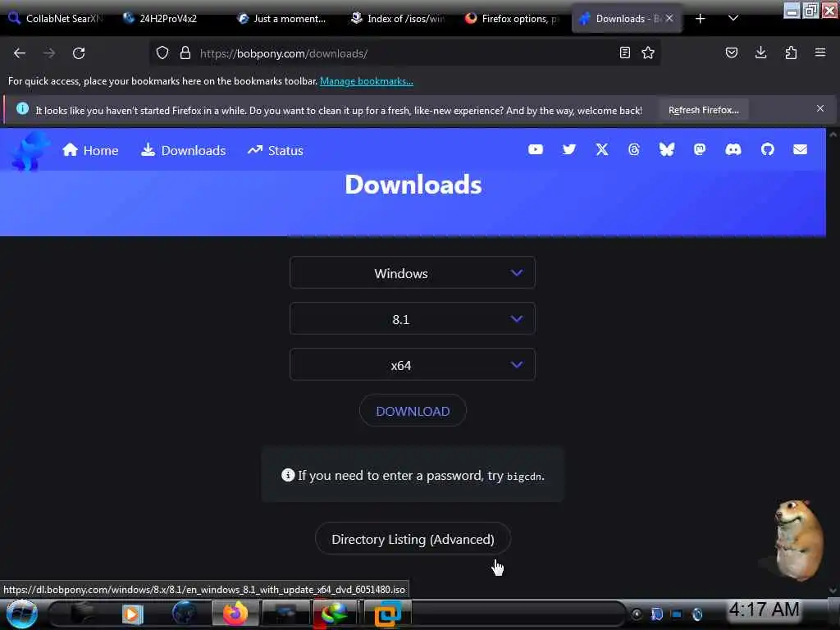This screenshot has width=840, height=630.
Task: Open Firefox from the taskbar
Action: coord(235,614)
